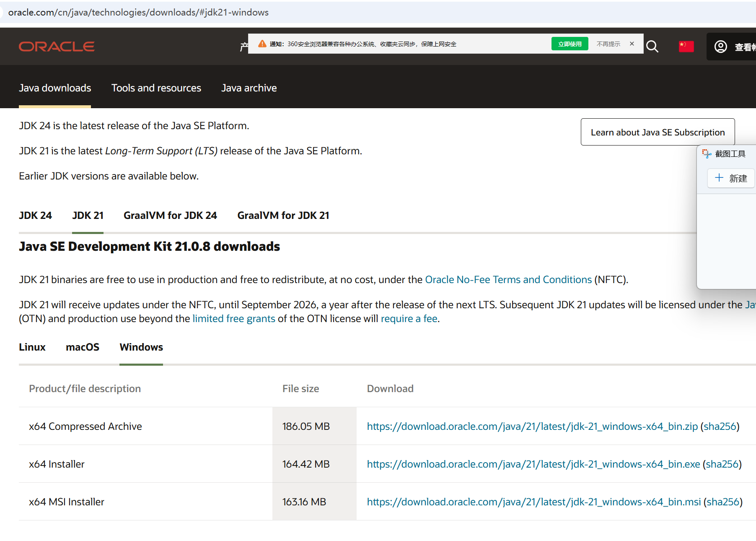Click the Oracle logo

(x=57, y=47)
